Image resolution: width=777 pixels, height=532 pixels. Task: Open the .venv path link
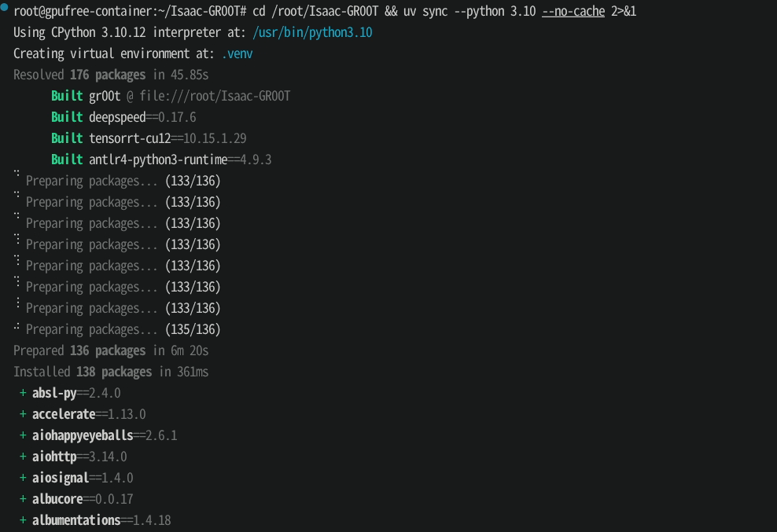pos(237,53)
